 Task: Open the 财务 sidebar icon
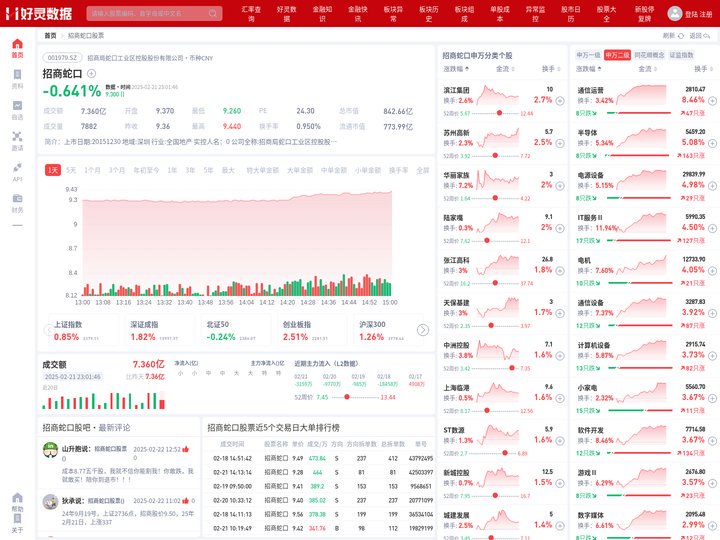(x=17, y=198)
